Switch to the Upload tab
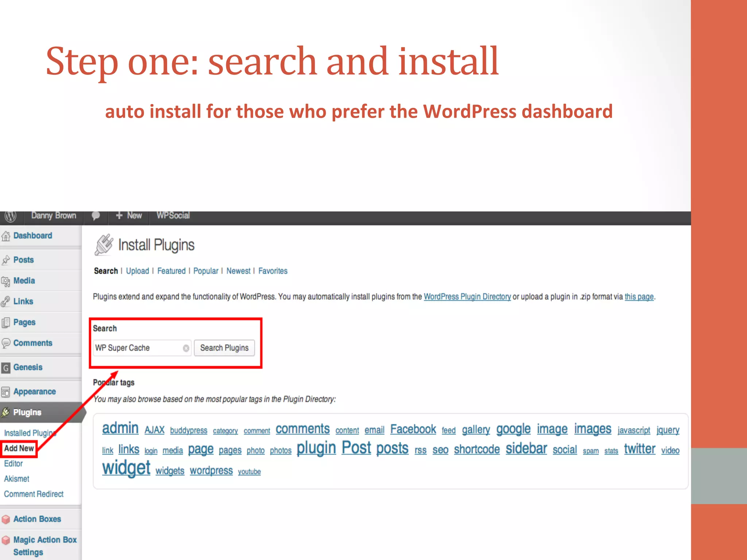This screenshot has width=747, height=560. (138, 271)
